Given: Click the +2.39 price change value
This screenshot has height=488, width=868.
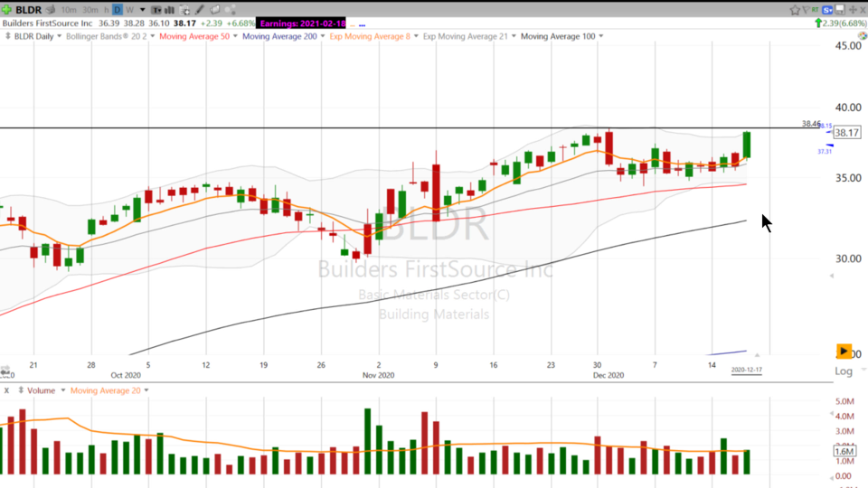Looking at the screenshot, I should [x=212, y=23].
